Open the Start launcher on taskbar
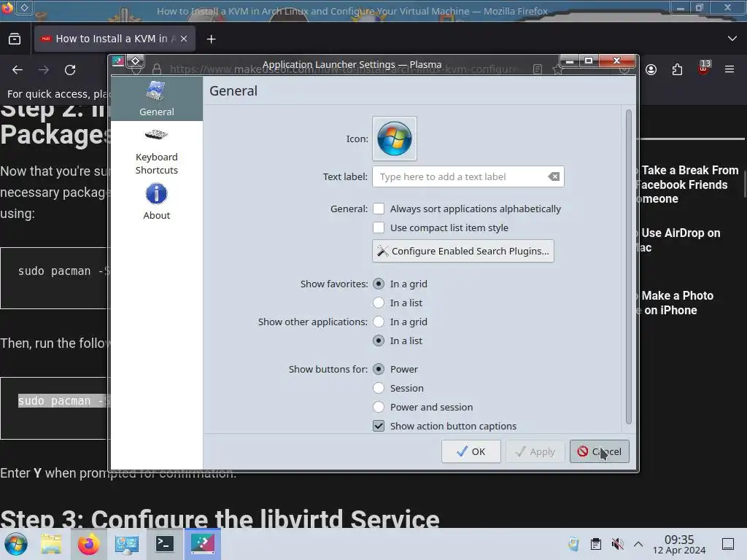The image size is (747, 560). click(x=16, y=544)
